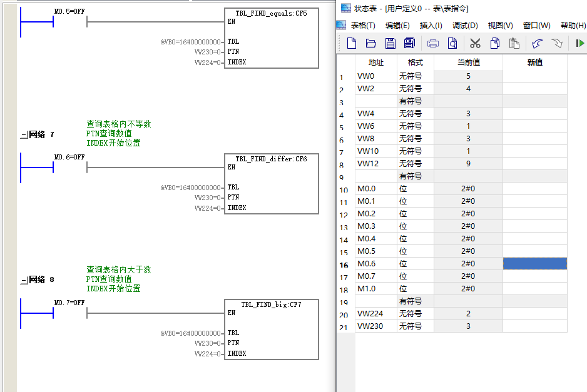The image size is (587, 392).
Task: Click the 格式 column header
Action: [416, 63]
